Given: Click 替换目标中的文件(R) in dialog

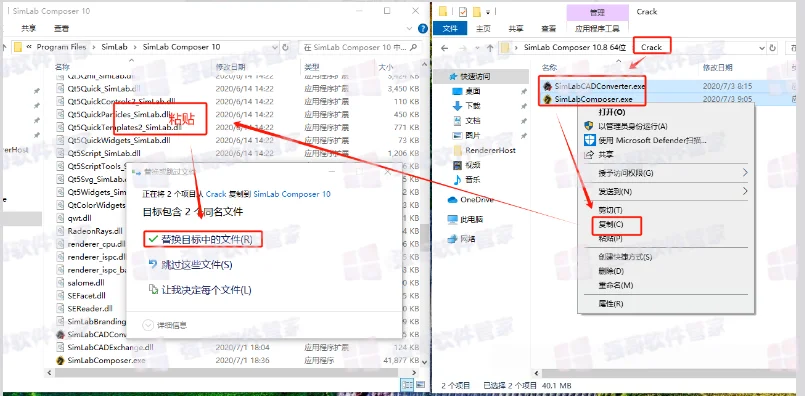Looking at the screenshot, I should point(206,239).
